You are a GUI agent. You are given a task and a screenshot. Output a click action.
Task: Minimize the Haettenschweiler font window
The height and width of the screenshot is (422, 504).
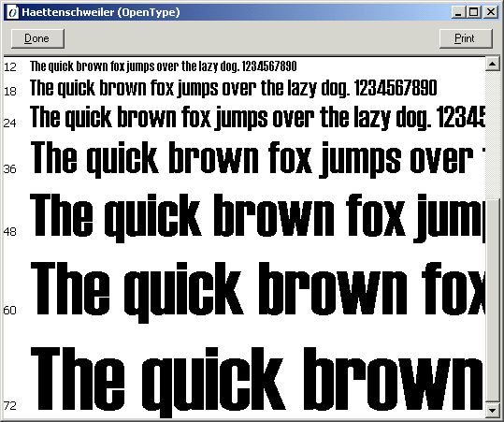[x=458, y=12]
